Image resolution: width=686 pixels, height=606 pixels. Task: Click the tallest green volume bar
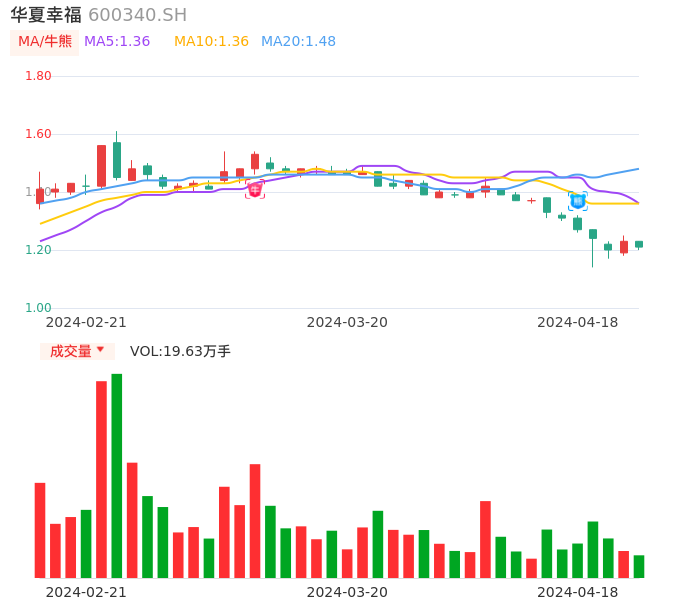pos(117,475)
